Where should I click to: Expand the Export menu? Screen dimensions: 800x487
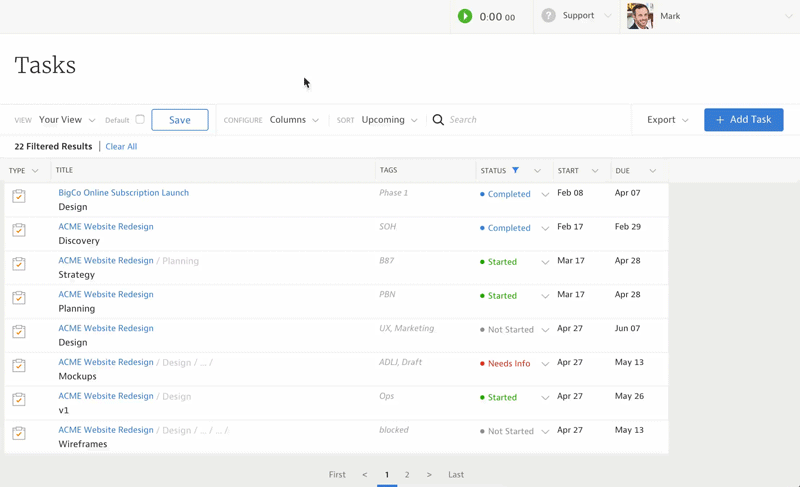pyautogui.click(x=667, y=120)
